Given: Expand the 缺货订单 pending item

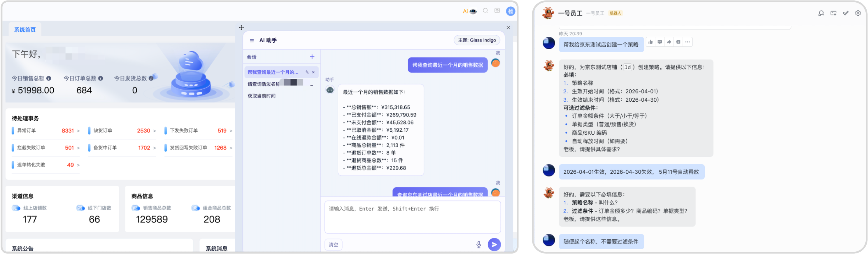Looking at the screenshot, I should tap(155, 131).
